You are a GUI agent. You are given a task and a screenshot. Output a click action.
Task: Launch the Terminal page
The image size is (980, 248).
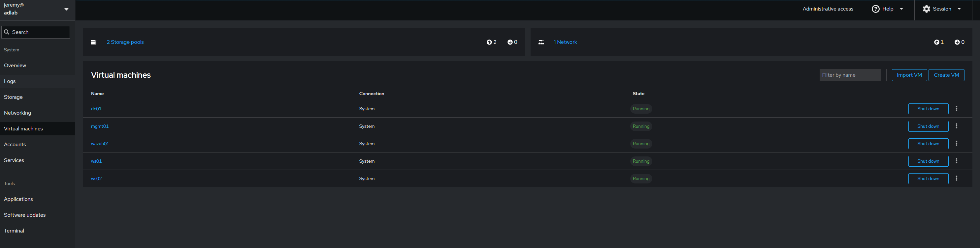coord(37,231)
